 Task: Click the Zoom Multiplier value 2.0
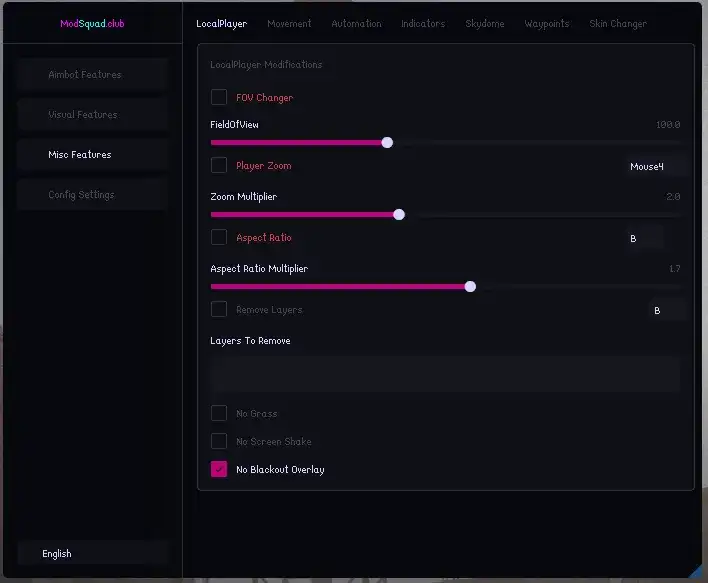pyautogui.click(x=673, y=196)
